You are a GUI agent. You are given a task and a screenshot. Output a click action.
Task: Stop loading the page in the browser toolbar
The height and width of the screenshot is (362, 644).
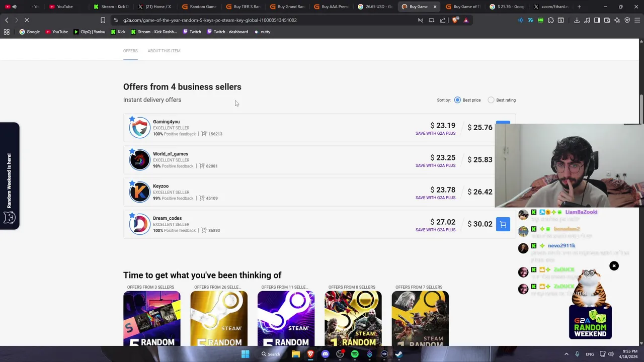point(27,20)
